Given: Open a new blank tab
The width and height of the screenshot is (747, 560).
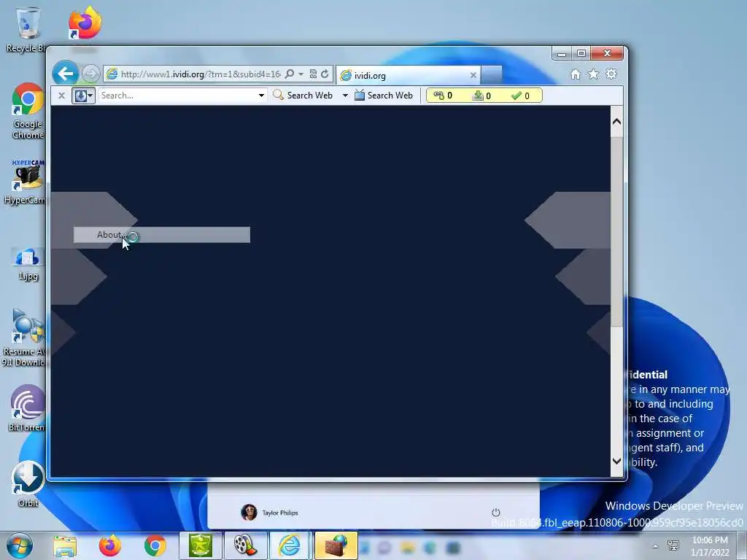Looking at the screenshot, I should point(491,75).
